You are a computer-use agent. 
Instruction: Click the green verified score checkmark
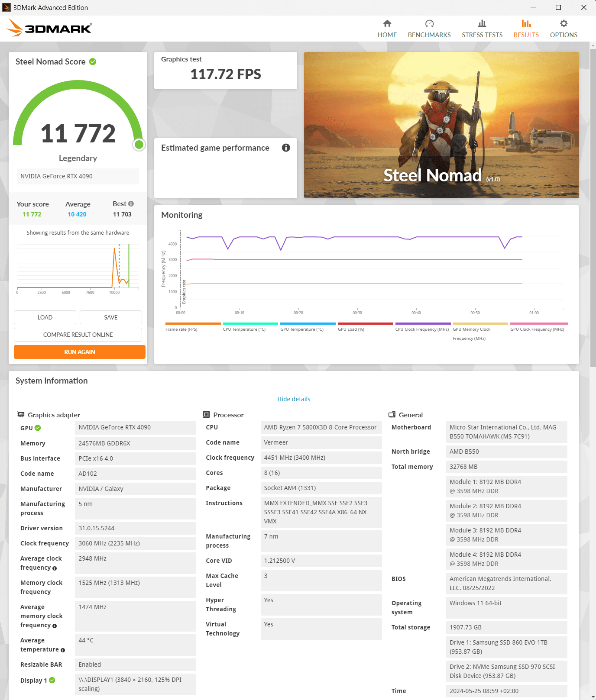pos(93,61)
